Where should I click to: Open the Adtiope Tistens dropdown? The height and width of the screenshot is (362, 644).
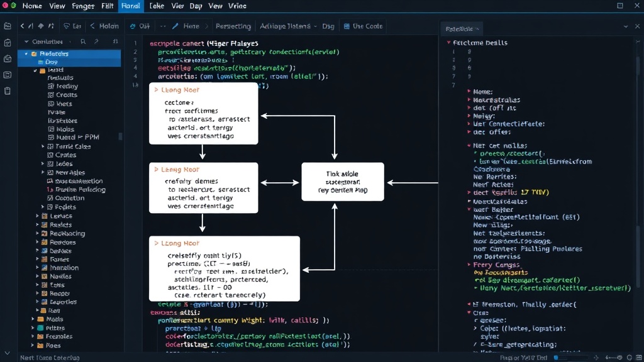coord(288,26)
